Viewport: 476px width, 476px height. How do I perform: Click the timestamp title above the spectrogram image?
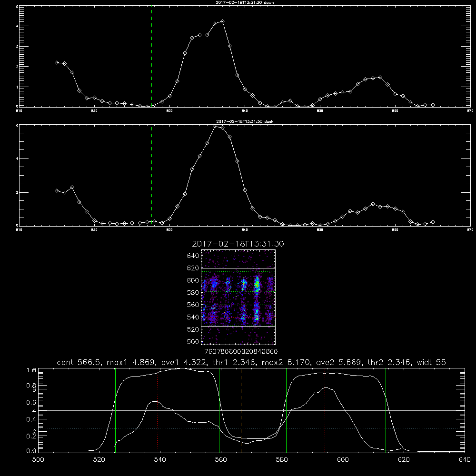click(x=238, y=244)
